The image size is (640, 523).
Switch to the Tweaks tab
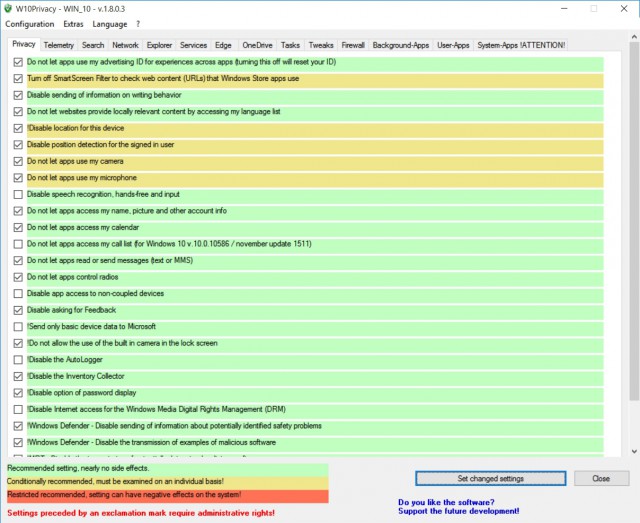point(321,45)
